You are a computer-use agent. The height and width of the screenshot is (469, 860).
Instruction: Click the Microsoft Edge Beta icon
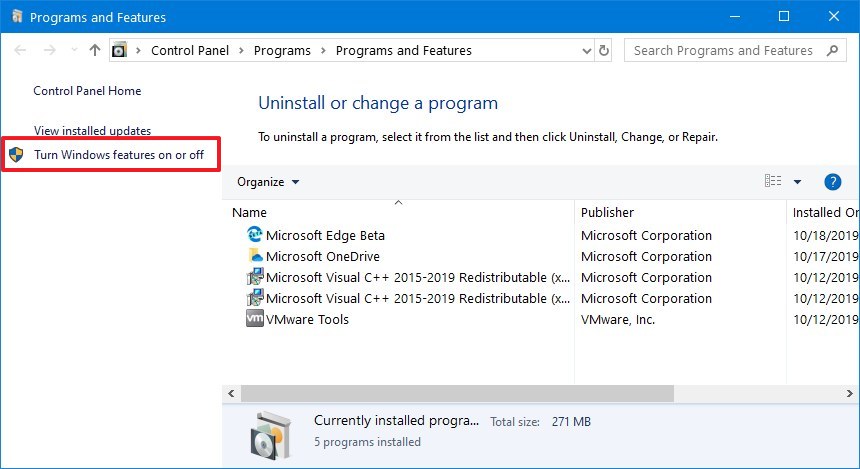(254, 235)
